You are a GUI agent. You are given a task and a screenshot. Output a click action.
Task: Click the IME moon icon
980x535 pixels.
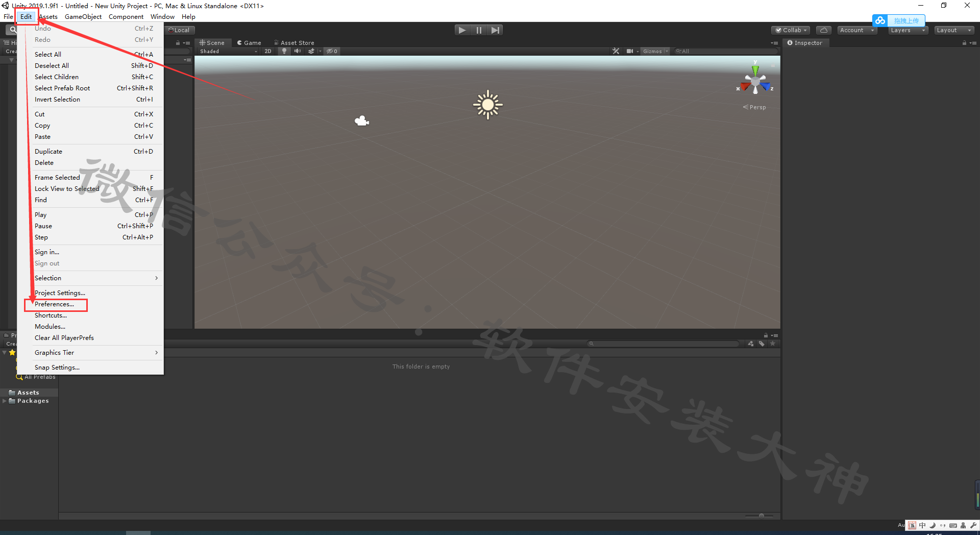point(933,525)
